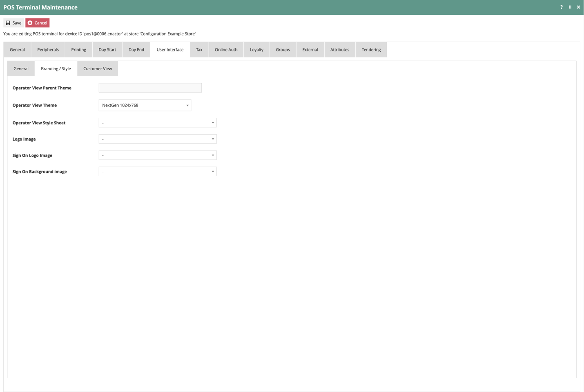Open the Tendering tab
Viewport: 584px width, 392px height.
[371, 50]
